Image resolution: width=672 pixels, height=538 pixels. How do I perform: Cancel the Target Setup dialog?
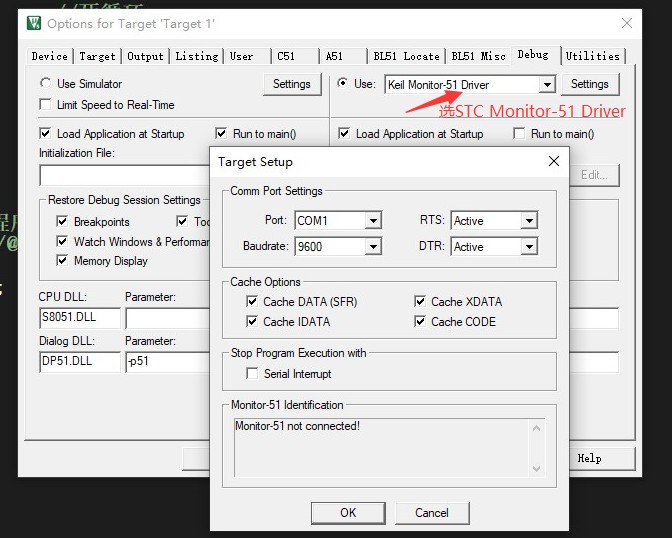click(x=432, y=513)
